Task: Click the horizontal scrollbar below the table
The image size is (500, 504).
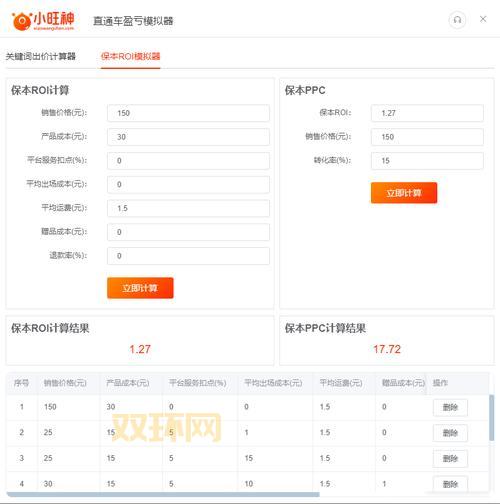Action: [x=163, y=495]
